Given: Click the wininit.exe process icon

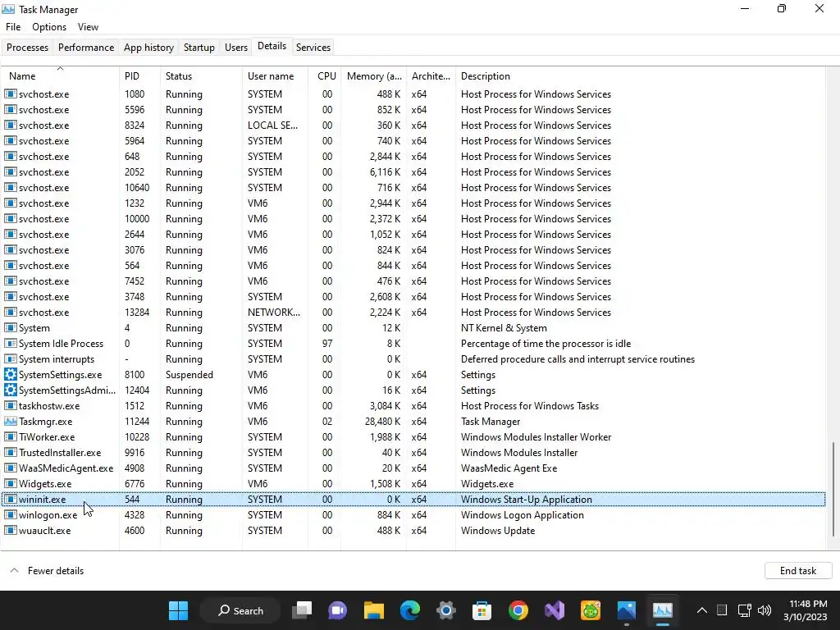Looking at the screenshot, I should (x=10, y=500).
